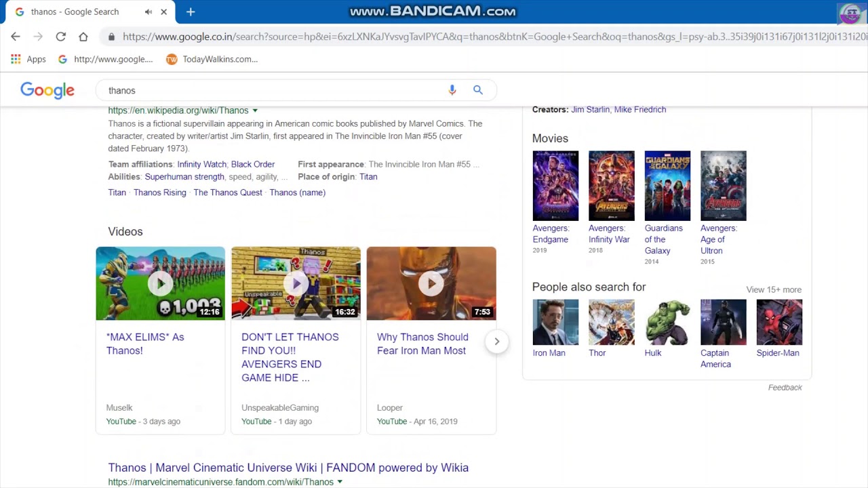This screenshot has width=868, height=488.
Task: Click the Avengers: Infinity War poster
Action: coord(612,186)
